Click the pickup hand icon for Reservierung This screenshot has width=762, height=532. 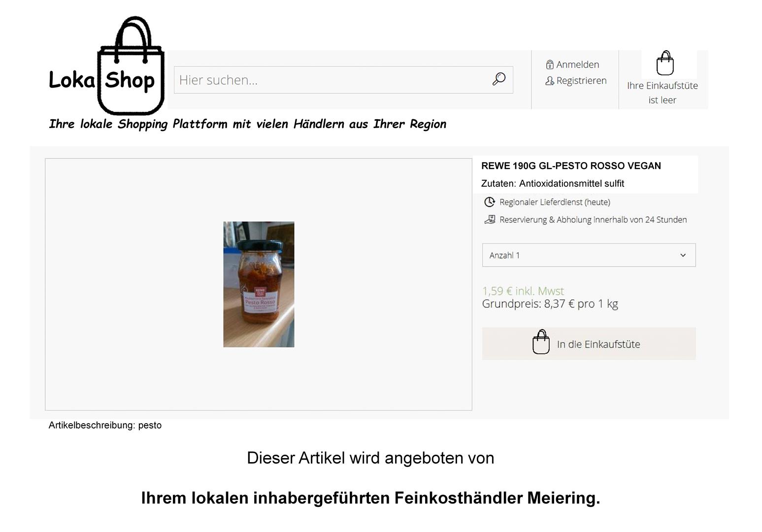tap(490, 220)
